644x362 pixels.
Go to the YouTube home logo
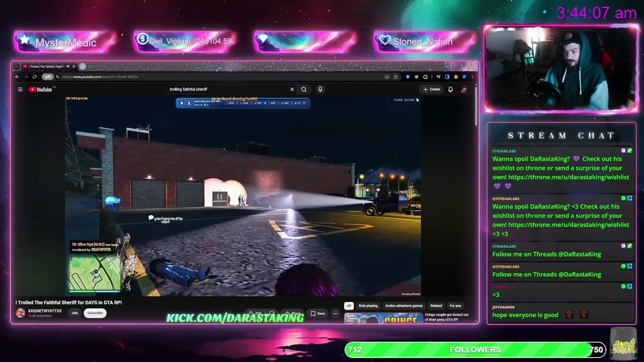(x=41, y=89)
